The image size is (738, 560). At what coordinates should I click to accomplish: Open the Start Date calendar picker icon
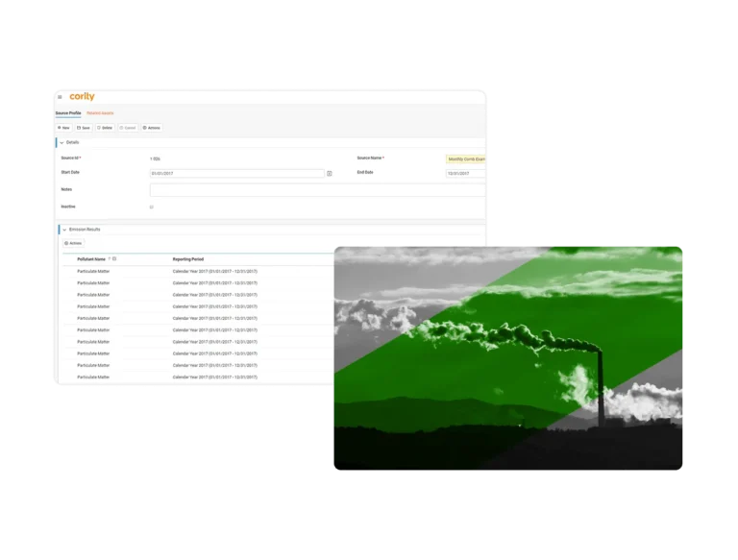click(x=330, y=174)
